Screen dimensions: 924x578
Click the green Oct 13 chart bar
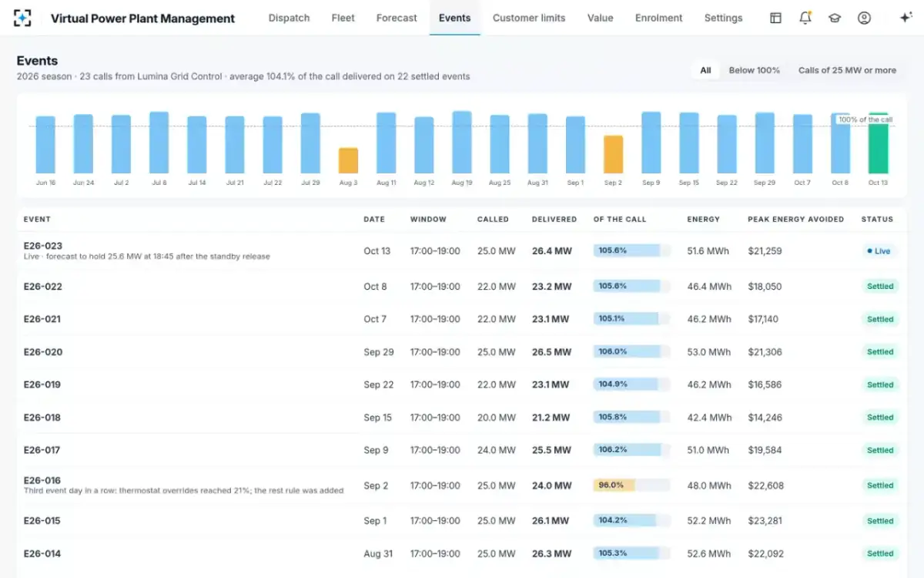[x=878, y=143]
